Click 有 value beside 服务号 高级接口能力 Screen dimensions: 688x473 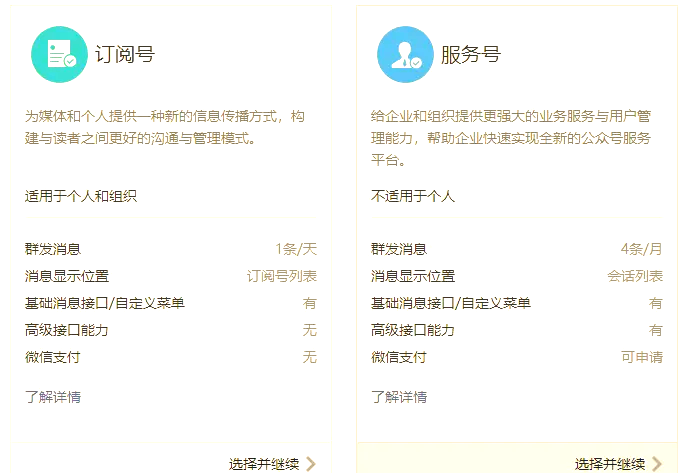point(656,330)
